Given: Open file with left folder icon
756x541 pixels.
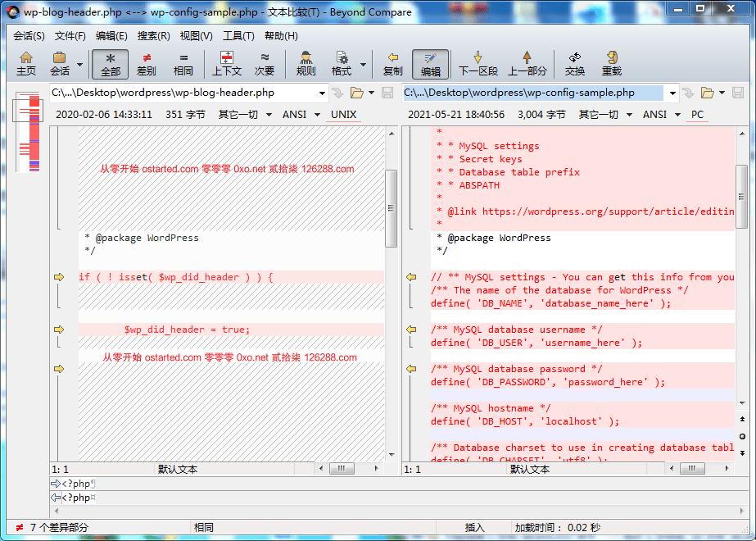Looking at the screenshot, I should tap(357, 93).
